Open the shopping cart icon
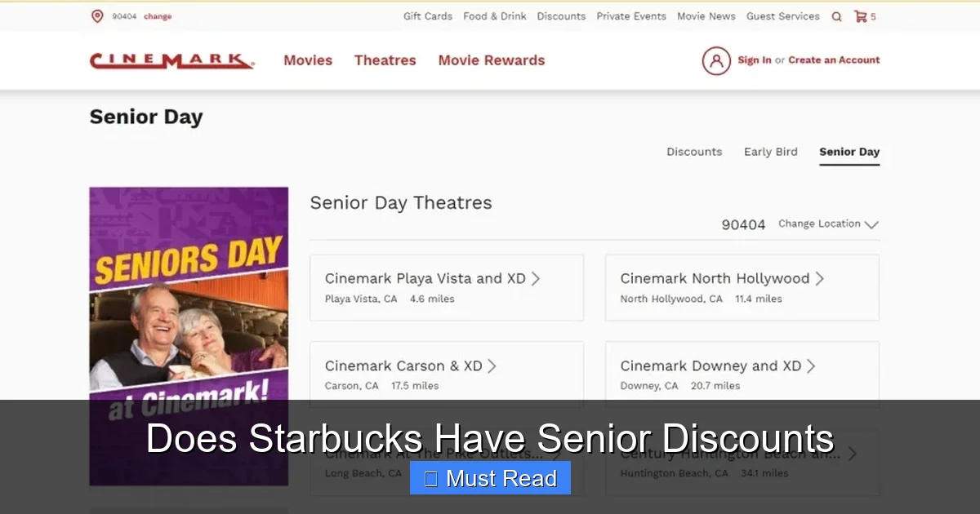This screenshot has height=514, width=980. click(860, 16)
